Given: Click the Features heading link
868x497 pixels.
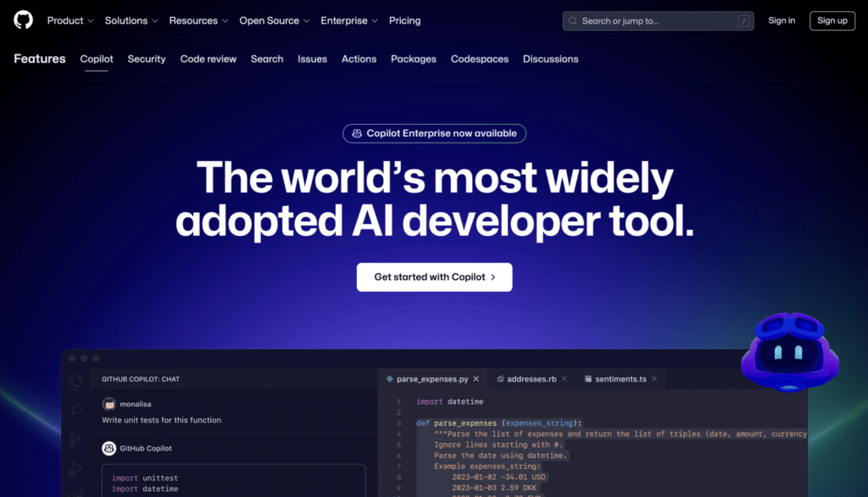Looking at the screenshot, I should pos(40,59).
